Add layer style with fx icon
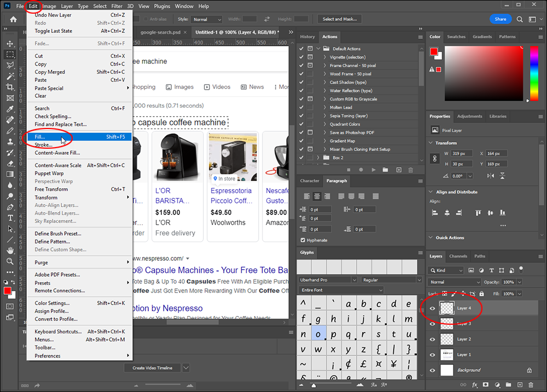The height and width of the screenshot is (392, 547). point(474,385)
